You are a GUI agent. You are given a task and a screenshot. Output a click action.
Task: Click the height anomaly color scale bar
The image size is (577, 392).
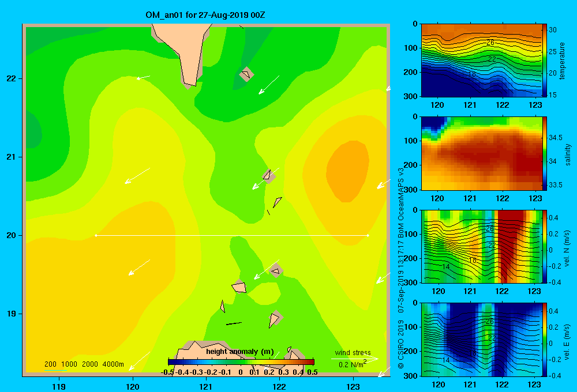pos(241,361)
